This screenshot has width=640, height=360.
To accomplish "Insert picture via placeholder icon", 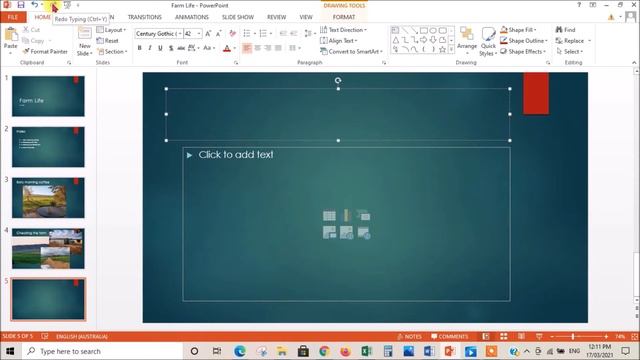I will [329, 233].
